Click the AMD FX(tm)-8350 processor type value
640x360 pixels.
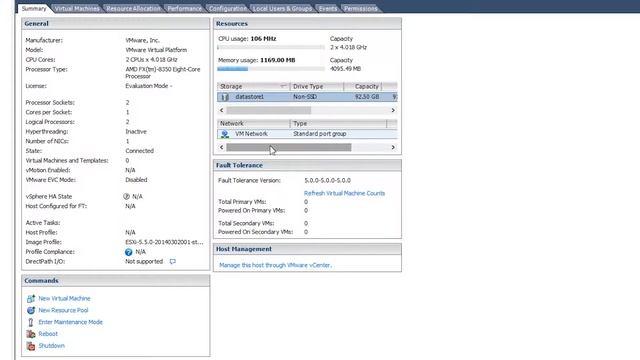tap(163, 73)
